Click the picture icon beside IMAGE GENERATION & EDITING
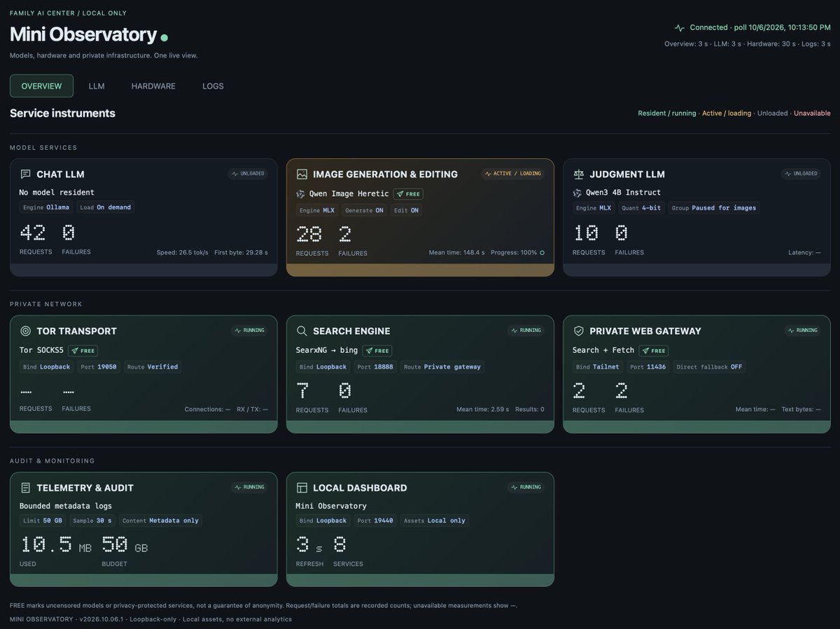The width and height of the screenshot is (840, 629). (x=302, y=174)
